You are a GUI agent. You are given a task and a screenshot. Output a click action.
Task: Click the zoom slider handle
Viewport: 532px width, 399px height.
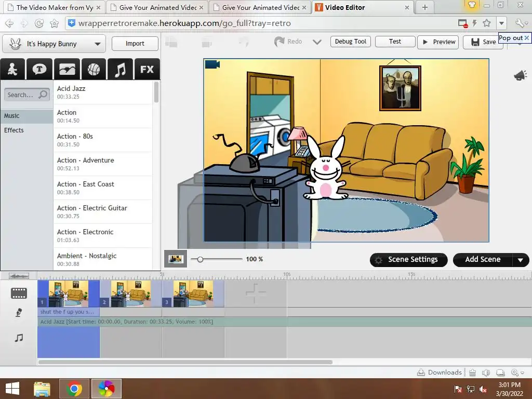click(200, 259)
